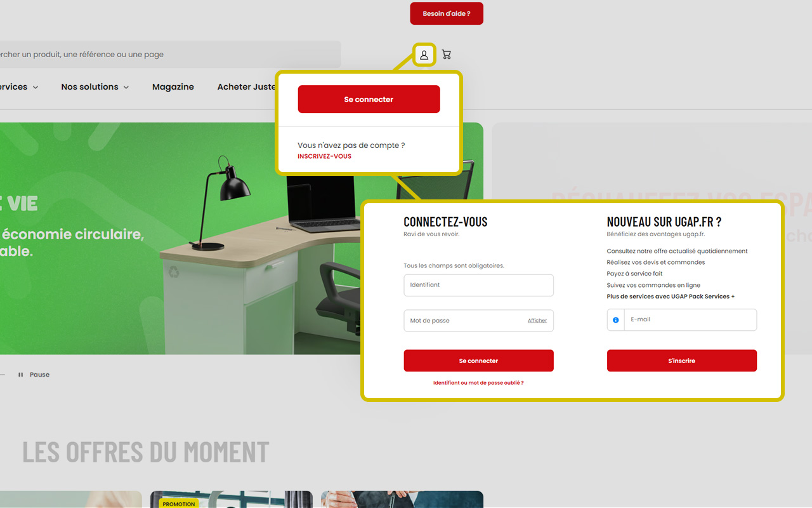812x508 pixels.
Task: Open the Acheter Juste menu item
Action: coord(246,87)
